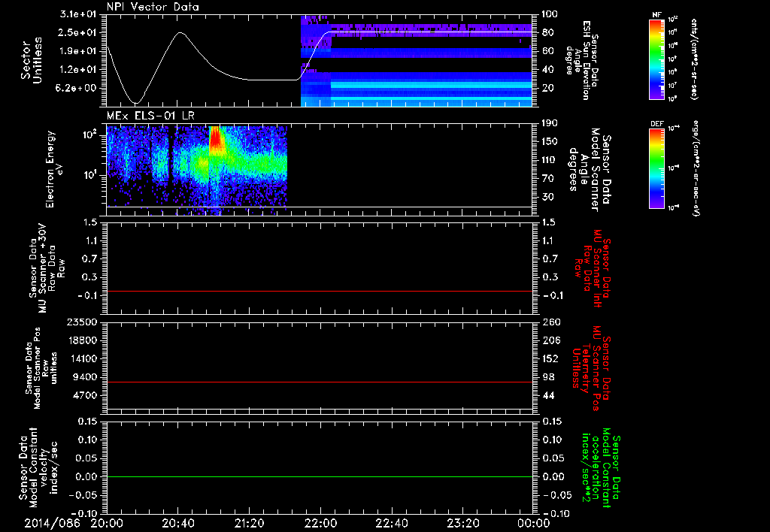Image resolution: width=770 pixels, height=532 pixels.
Task: Click the "Model Scanner Pos Raw unitless" axis label
Action: [x=41, y=368]
